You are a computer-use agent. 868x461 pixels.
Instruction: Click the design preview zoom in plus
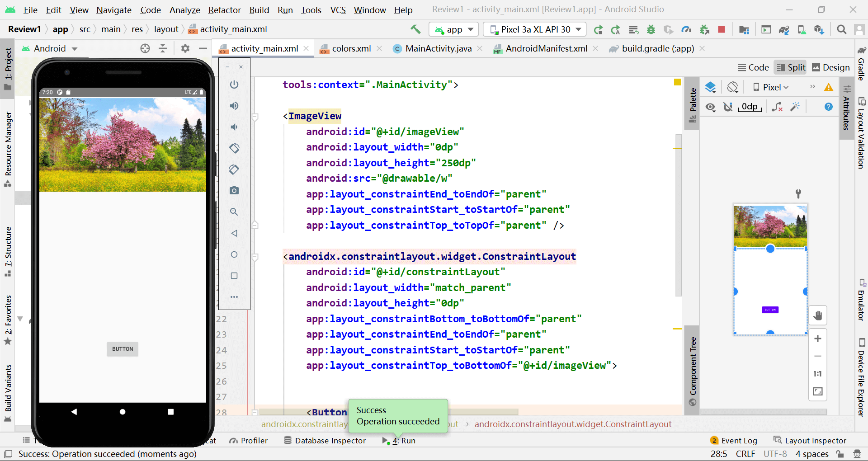coord(818,339)
